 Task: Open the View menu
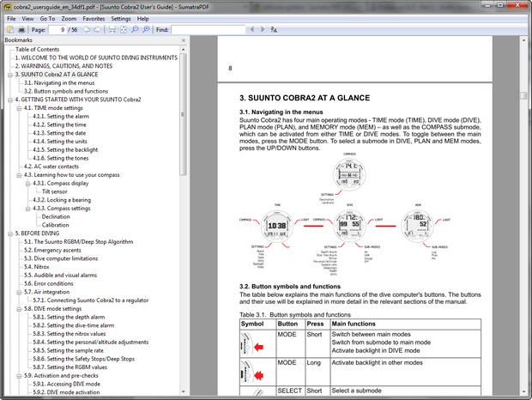point(27,19)
